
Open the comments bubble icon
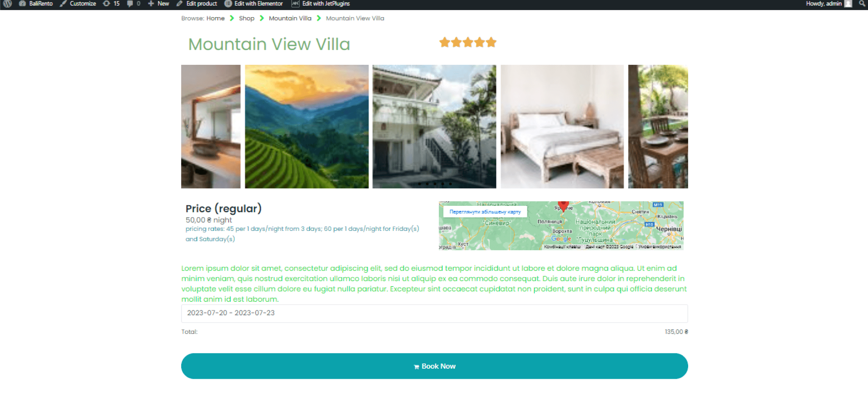pyautogui.click(x=133, y=4)
